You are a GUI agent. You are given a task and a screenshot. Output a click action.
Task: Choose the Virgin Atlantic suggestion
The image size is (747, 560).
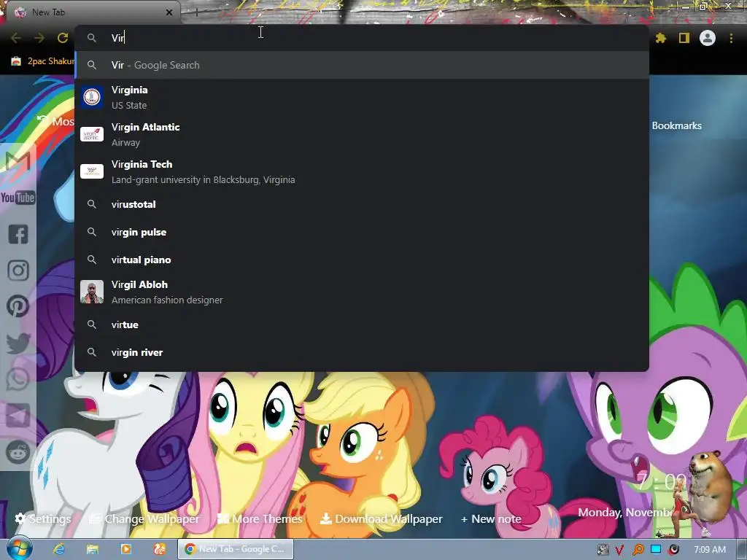click(x=362, y=134)
